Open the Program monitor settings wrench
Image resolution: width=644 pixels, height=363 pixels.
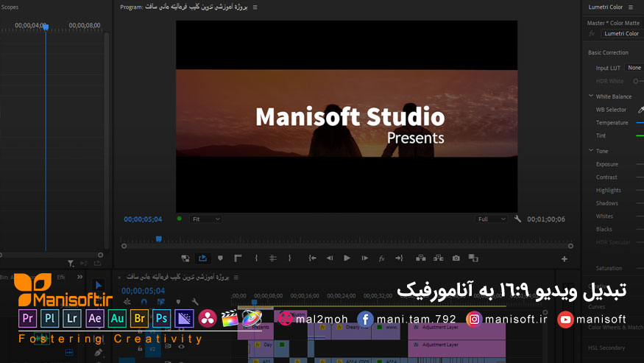coord(517,219)
